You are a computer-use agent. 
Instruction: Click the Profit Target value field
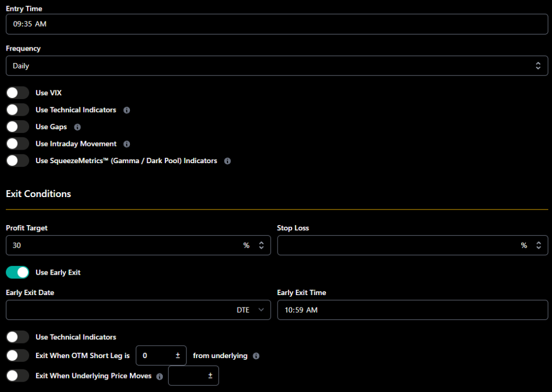pos(124,246)
